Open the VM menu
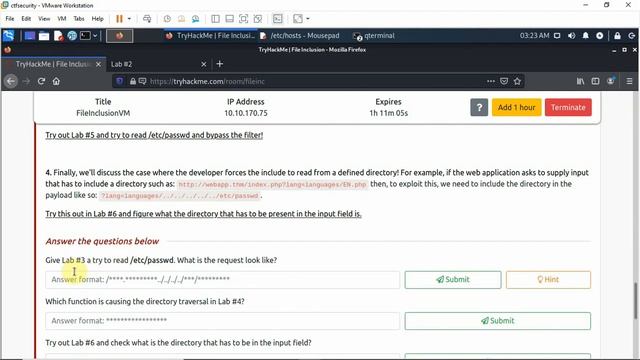The height and width of the screenshot is (360, 640). 62,19
